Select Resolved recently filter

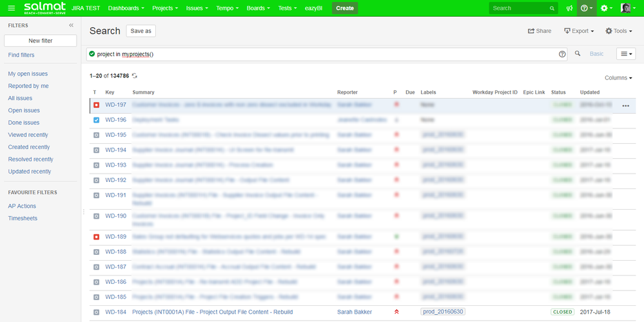(x=31, y=159)
